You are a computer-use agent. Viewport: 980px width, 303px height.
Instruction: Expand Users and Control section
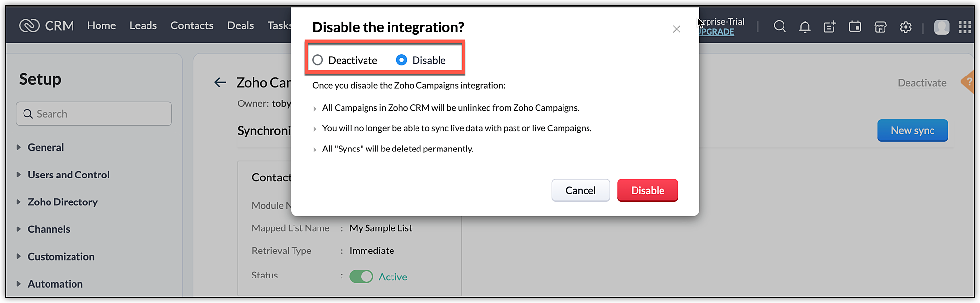point(69,175)
